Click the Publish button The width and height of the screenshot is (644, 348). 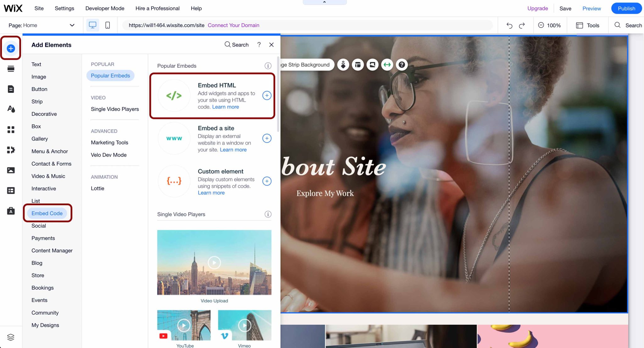pos(626,8)
